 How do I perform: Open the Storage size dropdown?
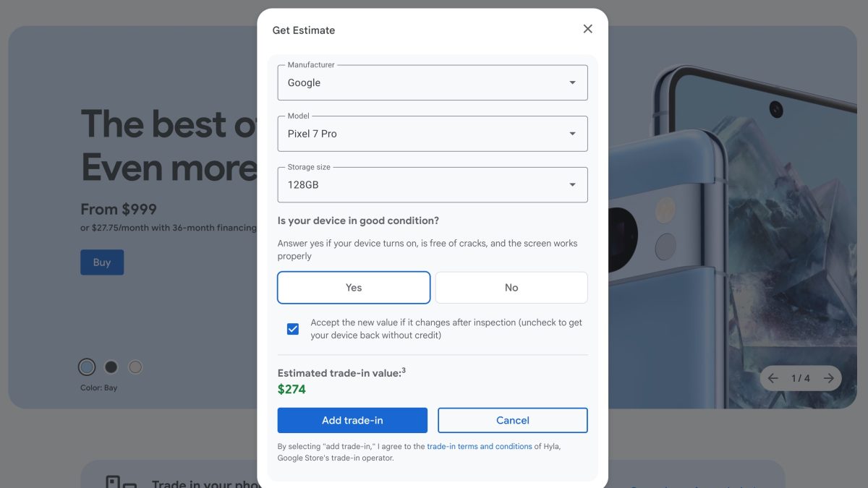(x=432, y=185)
